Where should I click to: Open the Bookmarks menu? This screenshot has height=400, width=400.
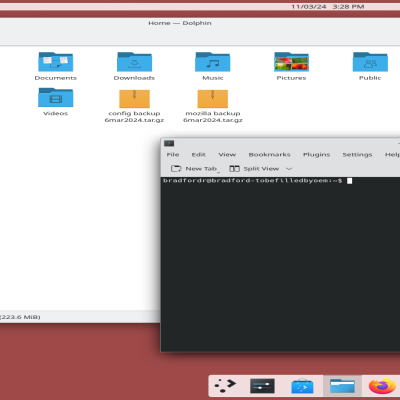(269, 155)
